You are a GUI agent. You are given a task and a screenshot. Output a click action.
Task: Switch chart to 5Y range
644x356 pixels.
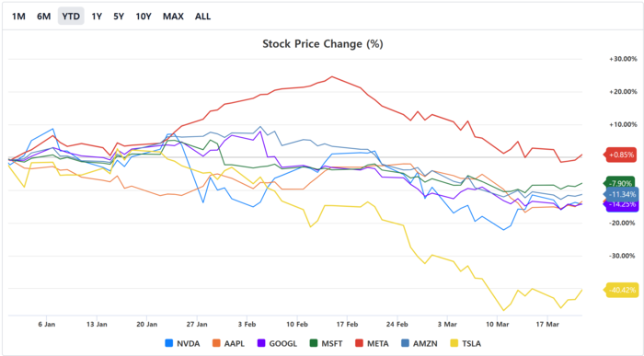pyautogui.click(x=119, y=17)
